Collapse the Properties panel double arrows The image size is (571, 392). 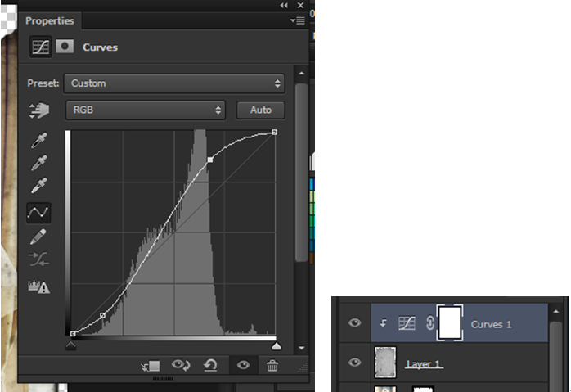[x=284, y=5]
